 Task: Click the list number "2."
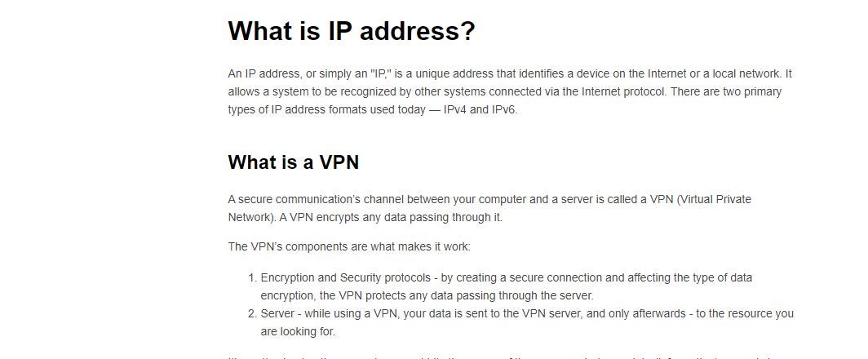[251, 313]
